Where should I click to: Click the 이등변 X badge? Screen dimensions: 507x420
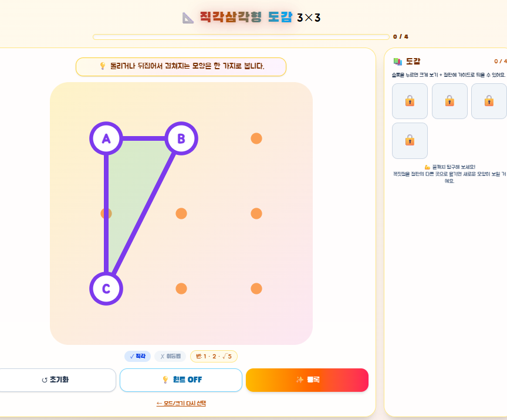click(170, 356)
